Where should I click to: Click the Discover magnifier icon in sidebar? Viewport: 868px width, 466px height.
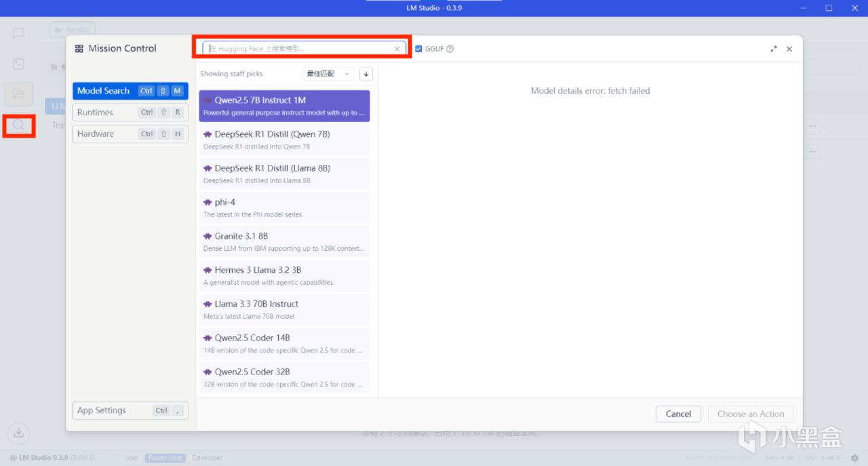coord(18,125)
